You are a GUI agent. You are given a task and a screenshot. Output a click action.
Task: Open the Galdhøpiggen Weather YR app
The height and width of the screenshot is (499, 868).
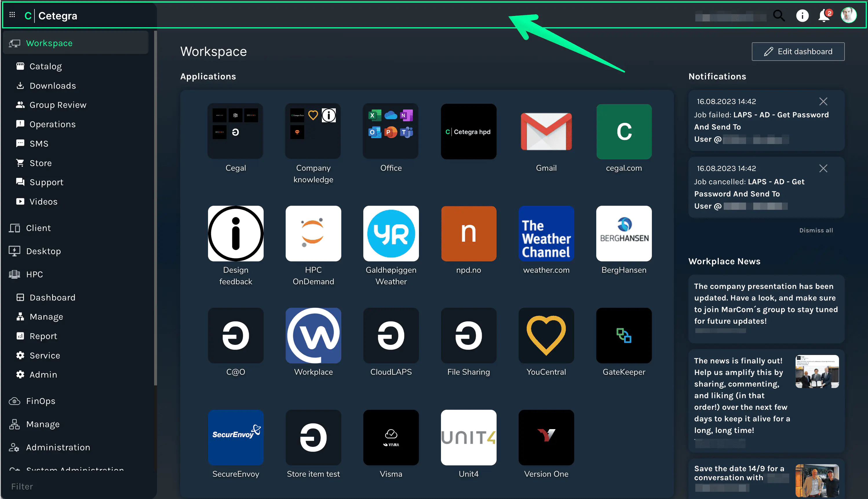click(391, 234)
